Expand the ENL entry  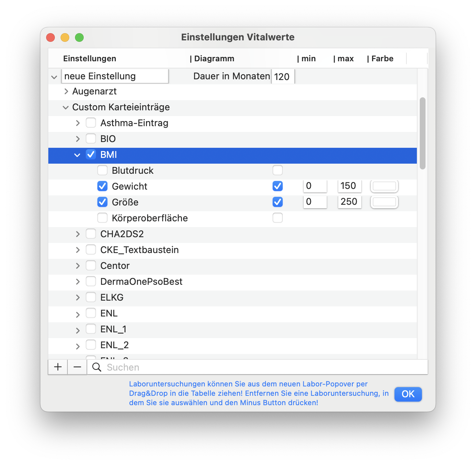[78, 315]
